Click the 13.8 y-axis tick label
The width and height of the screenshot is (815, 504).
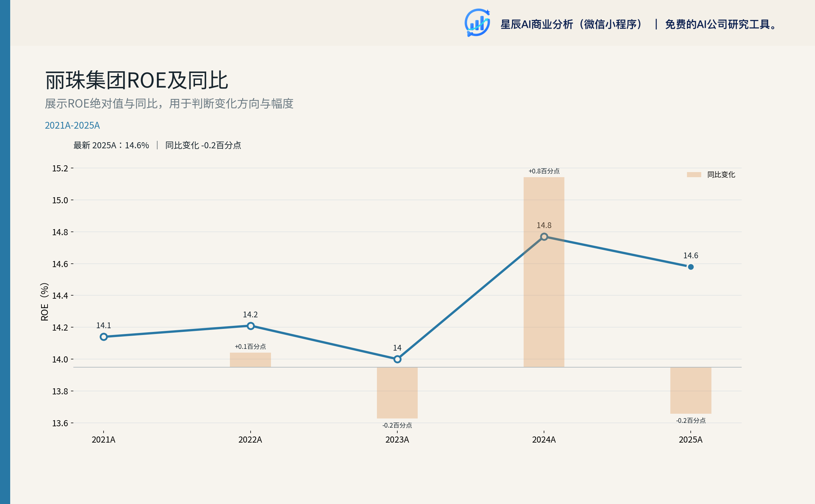60,391
